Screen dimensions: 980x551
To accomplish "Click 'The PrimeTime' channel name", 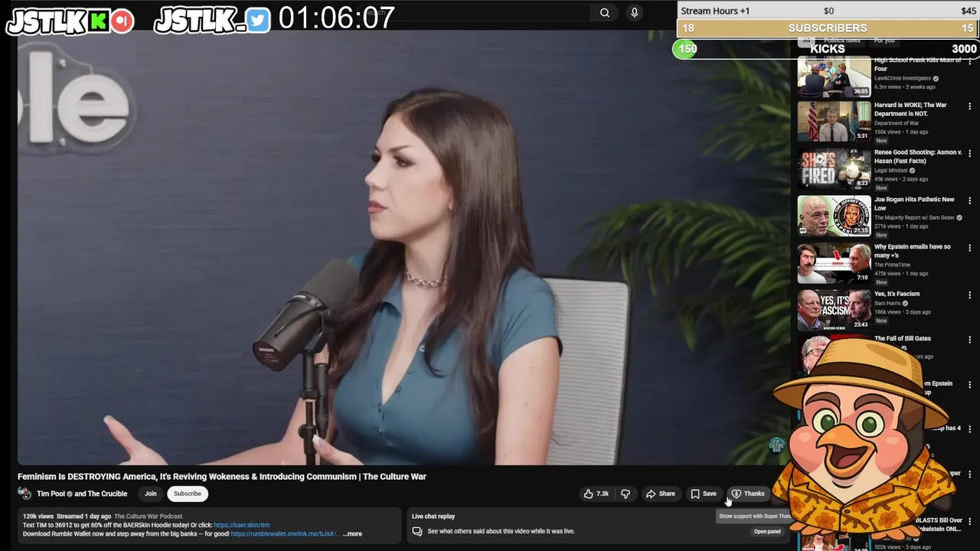I will 892,265.
